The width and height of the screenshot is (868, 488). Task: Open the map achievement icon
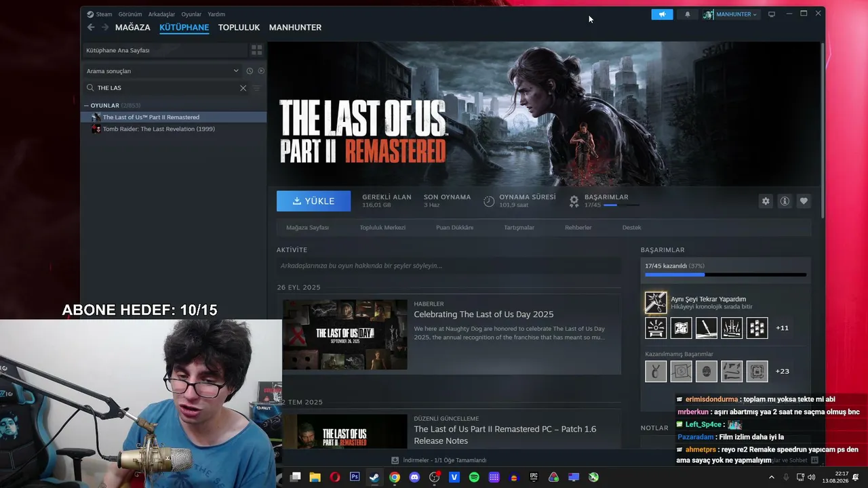click(x=681, y=328)
